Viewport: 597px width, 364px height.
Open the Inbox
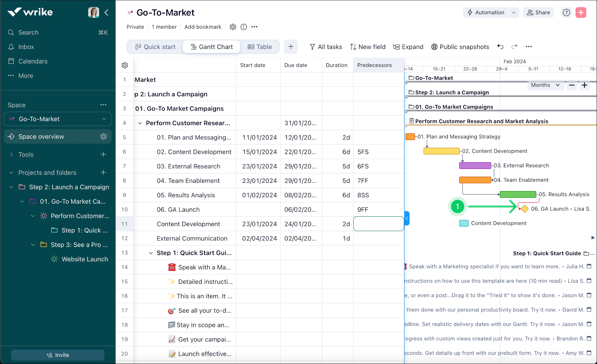(26, 47)
